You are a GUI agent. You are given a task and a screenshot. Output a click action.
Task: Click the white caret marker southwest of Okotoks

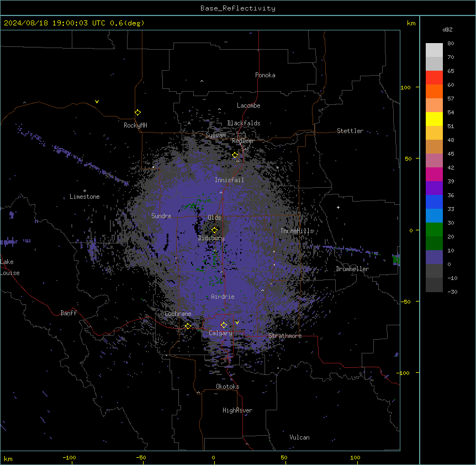click(199, 393)
